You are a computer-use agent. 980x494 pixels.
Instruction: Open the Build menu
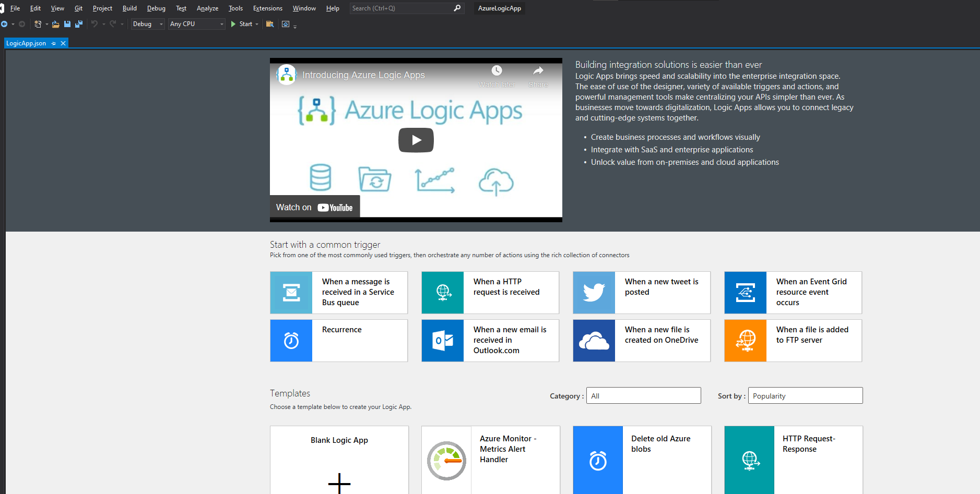click(129, 8)
